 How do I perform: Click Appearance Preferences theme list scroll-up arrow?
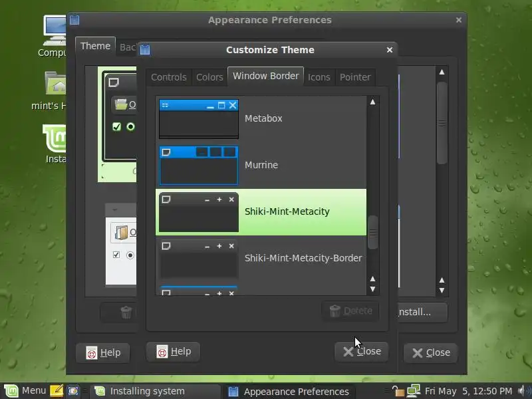click(442, 72)
